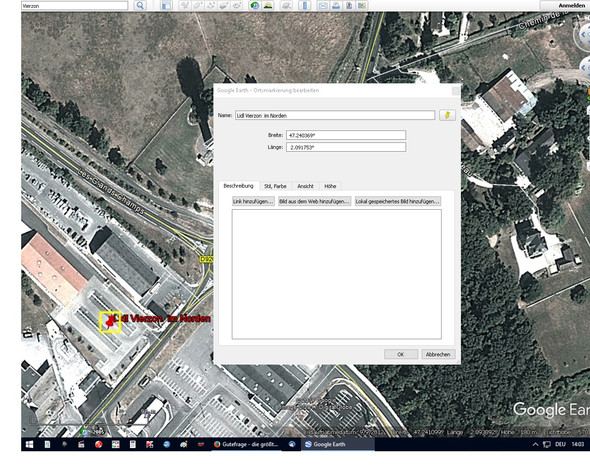Click the Anmelden sign-in button

point(567,5)
